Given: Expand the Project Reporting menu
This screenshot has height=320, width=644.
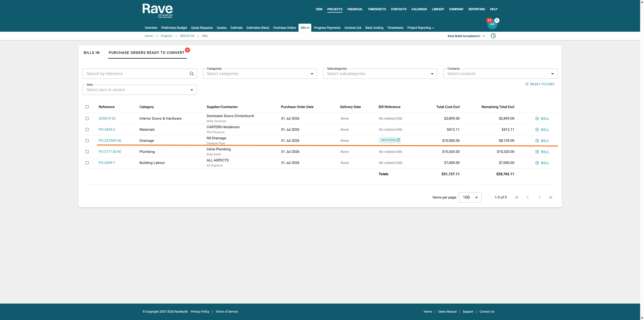Looking at the screenshot, I should click(x=420, y=28).
